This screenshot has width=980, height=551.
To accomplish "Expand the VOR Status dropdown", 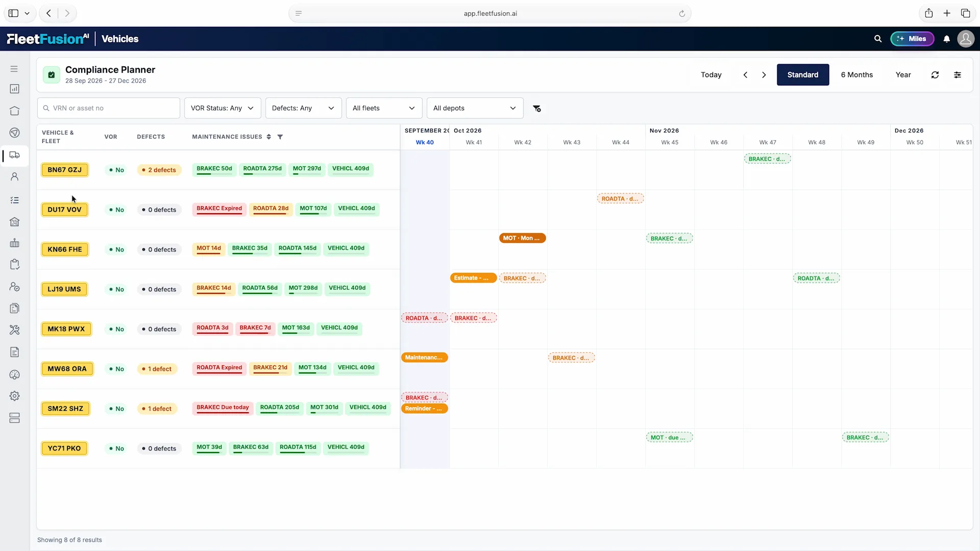I will point(223,108).
